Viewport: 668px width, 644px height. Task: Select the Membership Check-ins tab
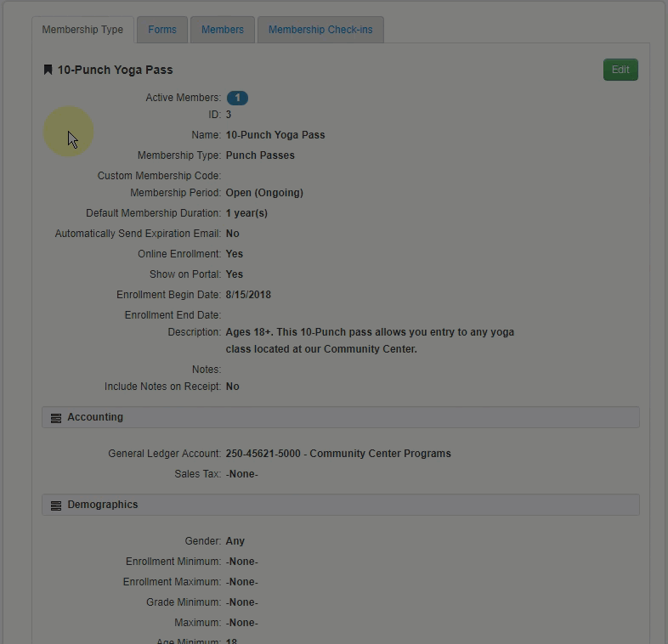320,30
